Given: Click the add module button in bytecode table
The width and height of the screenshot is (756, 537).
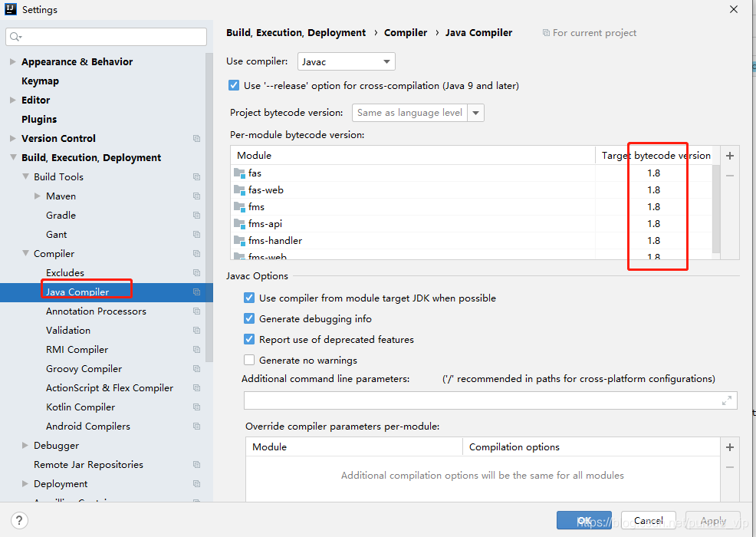Looking at the screenshot, I should pos(729,155).
